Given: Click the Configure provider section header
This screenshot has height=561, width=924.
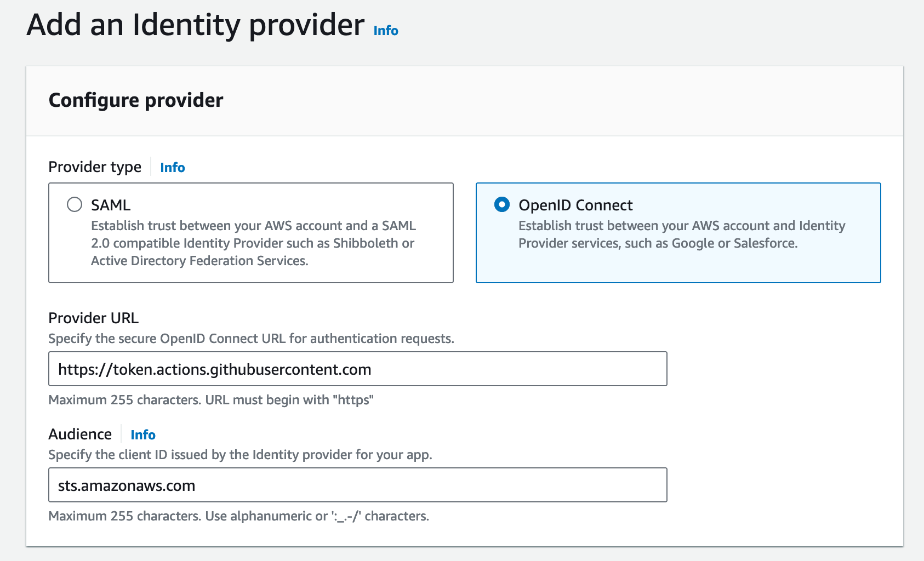Looking at the screenshot, I should point(135,100).
